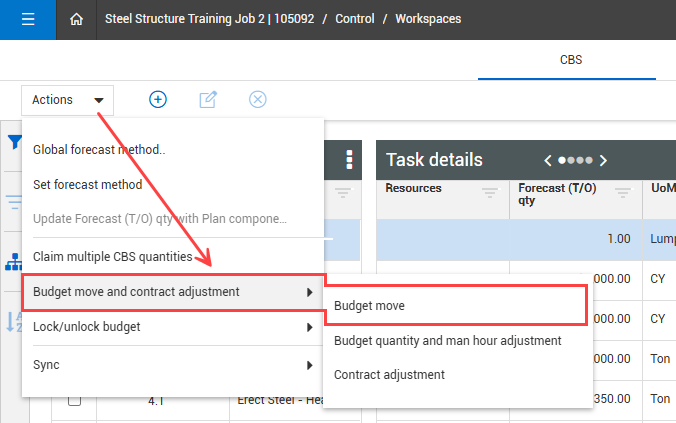The width and height of the screenshot is (676, 423).
Task: Open the hamburger navigation menu
Action: 27,19
